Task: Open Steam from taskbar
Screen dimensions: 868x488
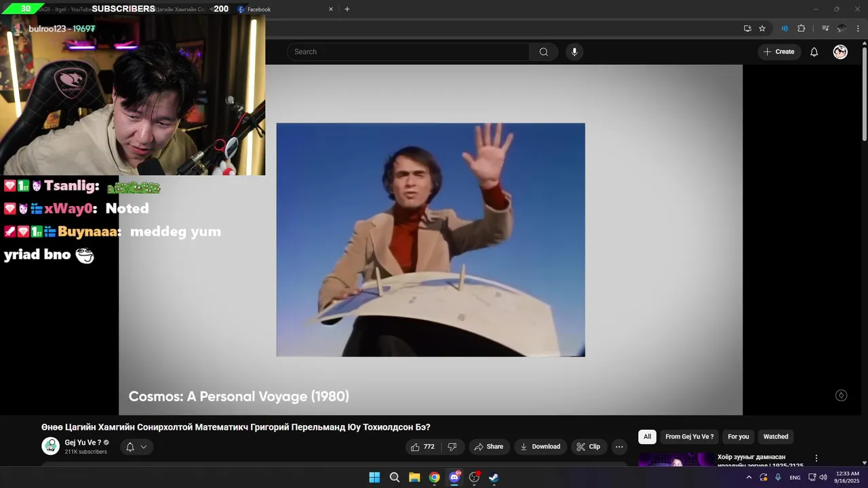Action: (494, 477)
